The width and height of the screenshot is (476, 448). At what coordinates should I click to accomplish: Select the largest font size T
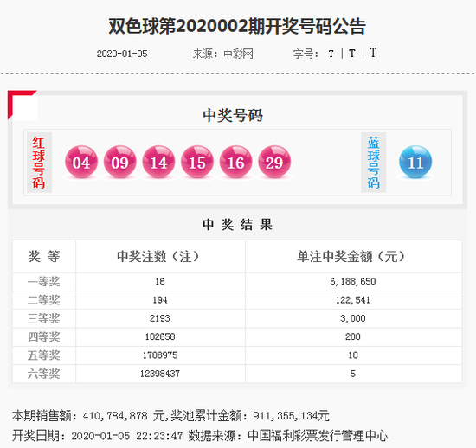[373, 53]
